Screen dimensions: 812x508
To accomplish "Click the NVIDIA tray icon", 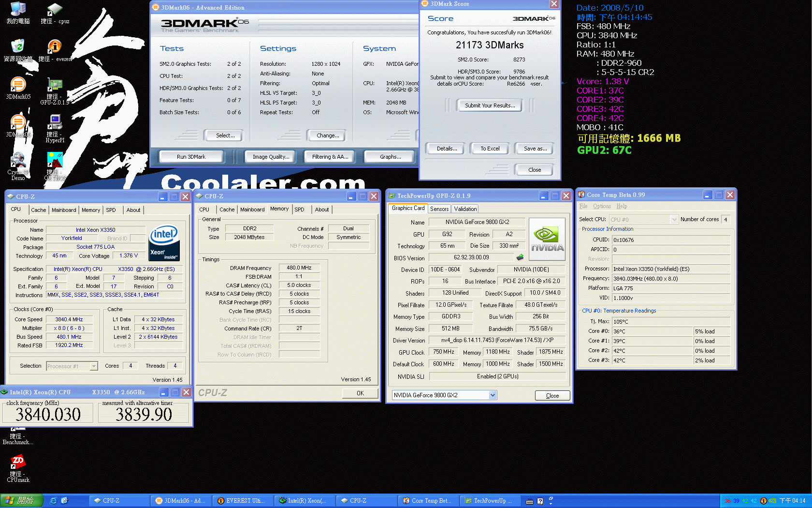I will click(x=773, y=501).
